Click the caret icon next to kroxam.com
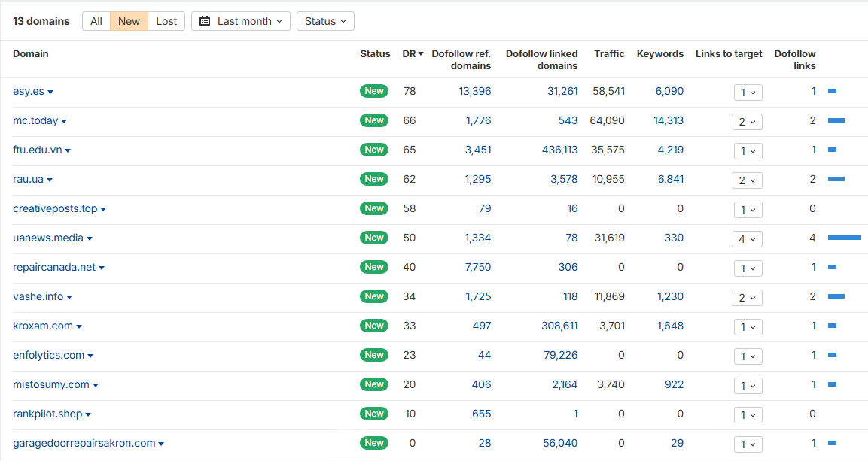Image resolution: width=868 pixels, height=461 pixels. click(x=79, y=326)
